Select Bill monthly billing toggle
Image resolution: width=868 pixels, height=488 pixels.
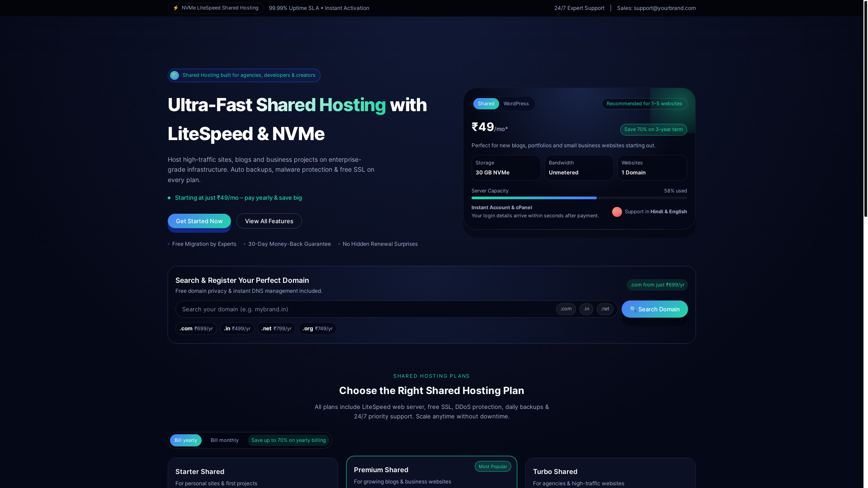(225, 441)
